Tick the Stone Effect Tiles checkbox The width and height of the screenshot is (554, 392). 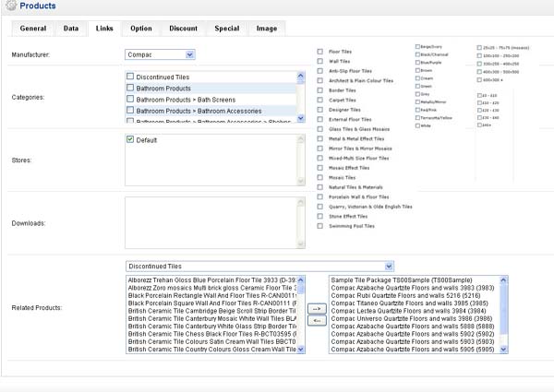click(319, 216)
